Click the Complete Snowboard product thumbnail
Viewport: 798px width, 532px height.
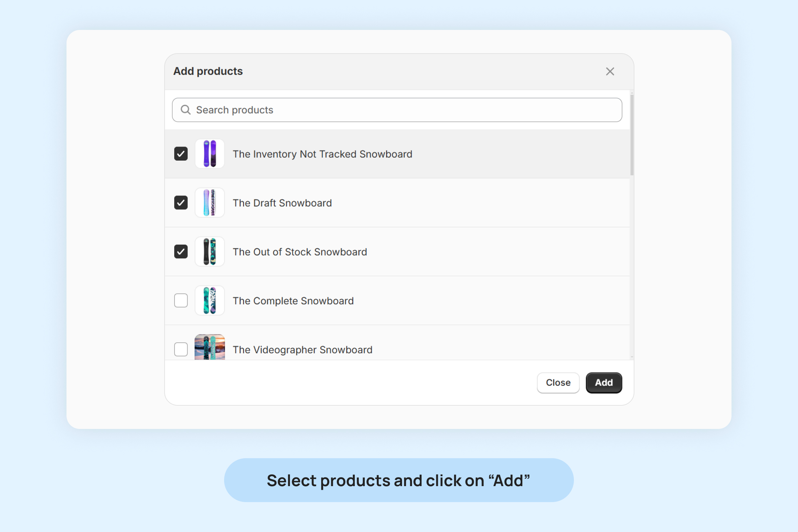(x=210, y=301)
